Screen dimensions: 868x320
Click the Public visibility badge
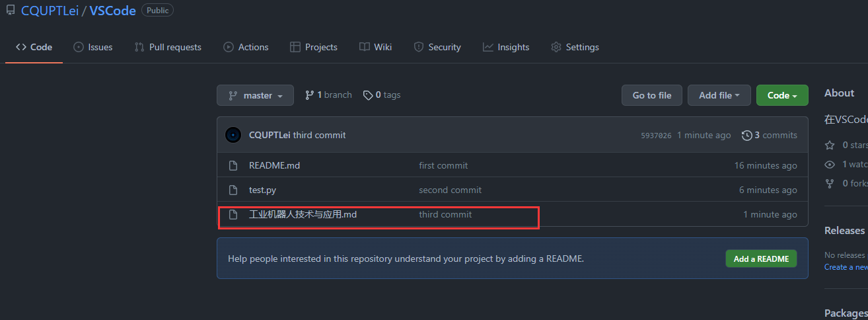click(157, 10)
